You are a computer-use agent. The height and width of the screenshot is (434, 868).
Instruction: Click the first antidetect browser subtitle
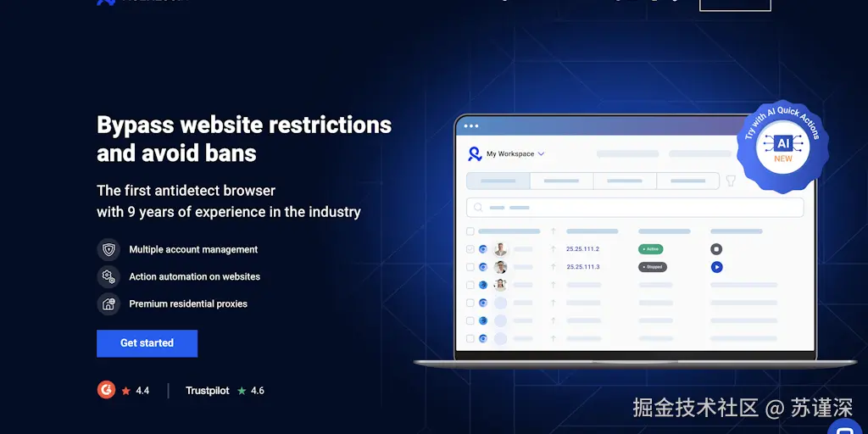229,202
